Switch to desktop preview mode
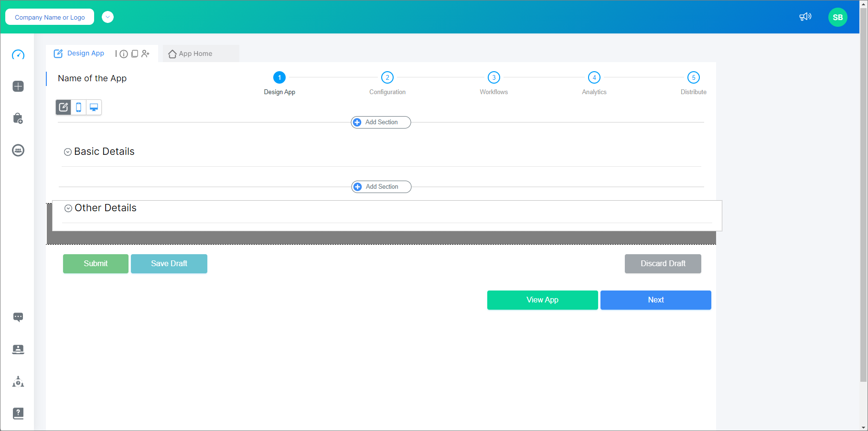The image size is (868, 431). point(94,107)
